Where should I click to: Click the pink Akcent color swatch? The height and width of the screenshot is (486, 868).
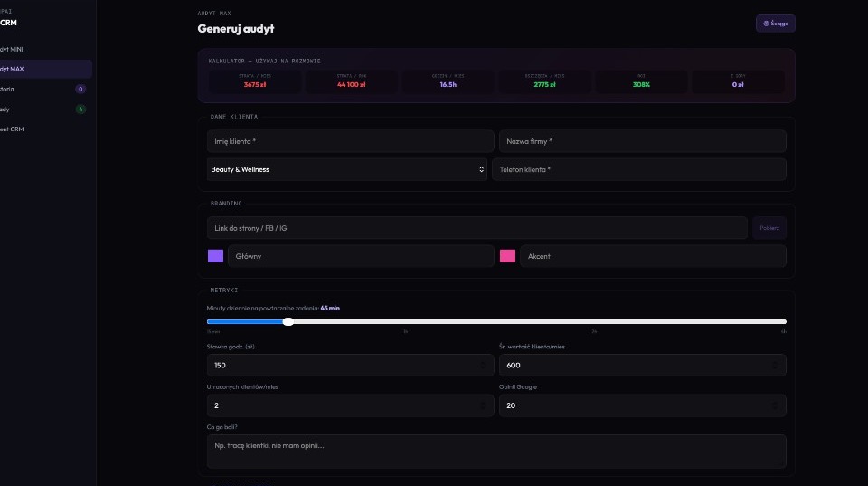pos(507,256)
